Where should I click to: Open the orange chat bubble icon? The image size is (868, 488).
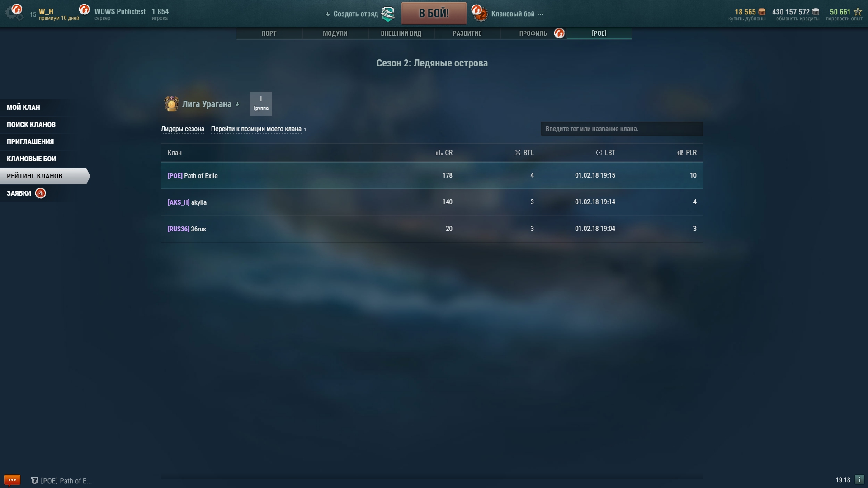pos(12,480)
